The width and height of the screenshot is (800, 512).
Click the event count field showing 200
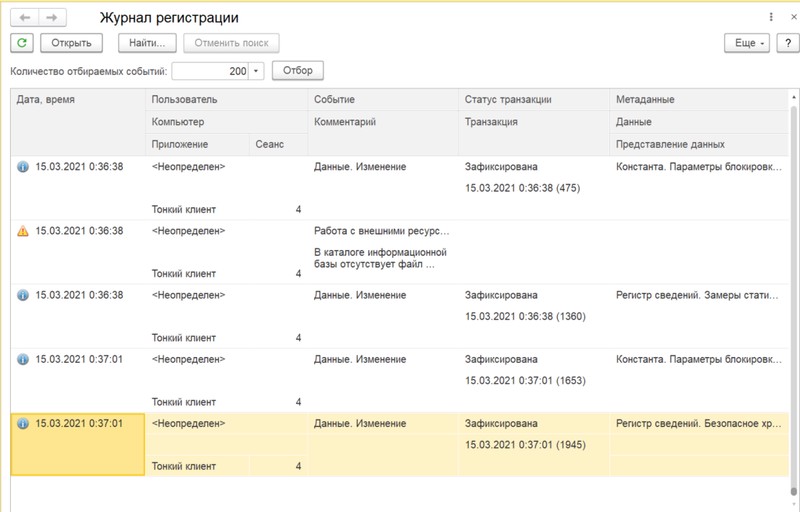[210, 71]
